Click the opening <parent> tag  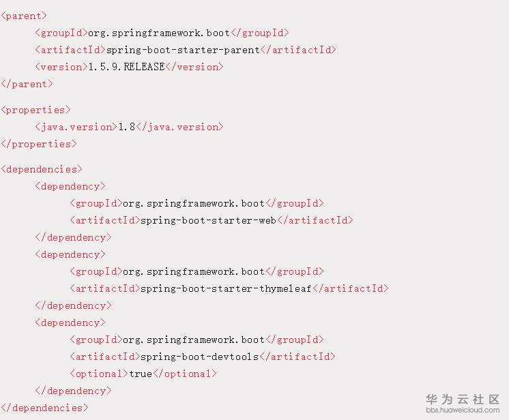tap(25, 16)
